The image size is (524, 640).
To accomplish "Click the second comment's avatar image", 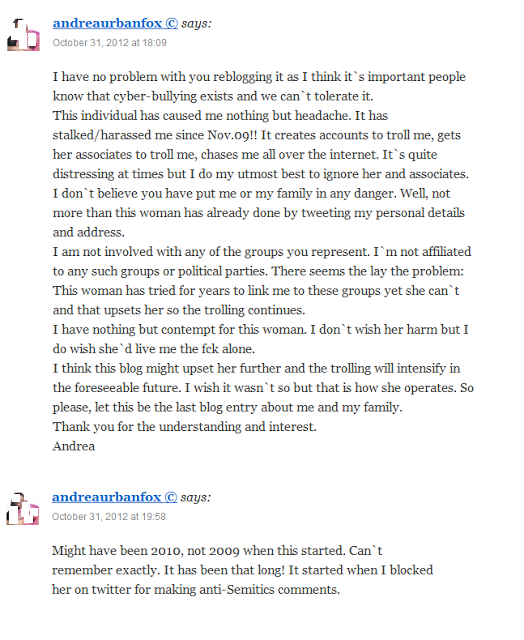I will [x=23, y=509].
